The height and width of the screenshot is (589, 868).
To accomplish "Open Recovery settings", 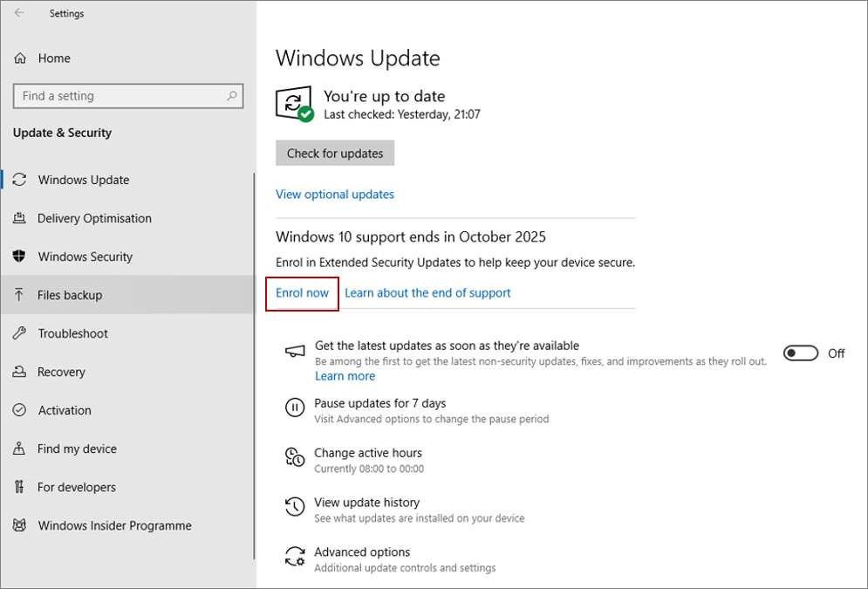I will 127,372.
